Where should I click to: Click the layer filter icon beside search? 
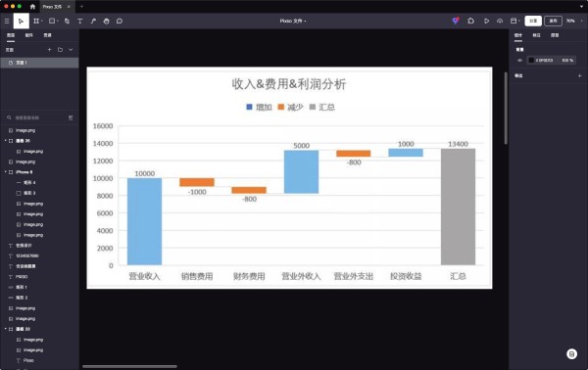[x=71, y=117]
